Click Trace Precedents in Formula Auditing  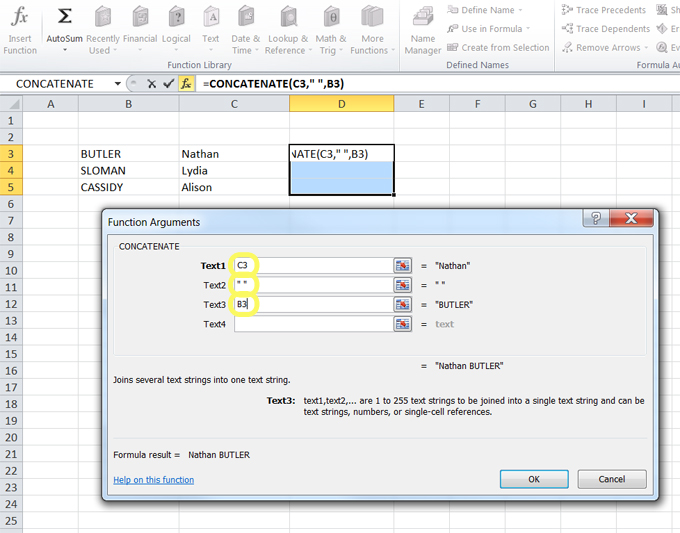click(x=609, y=11)
